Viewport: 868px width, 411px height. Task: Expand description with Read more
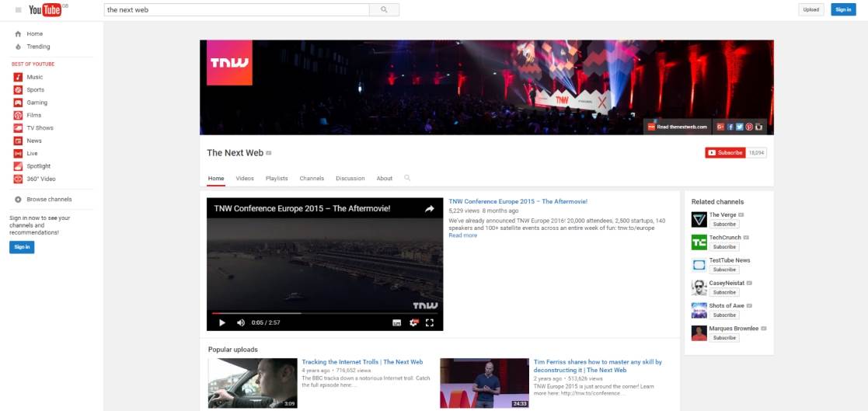462,235
